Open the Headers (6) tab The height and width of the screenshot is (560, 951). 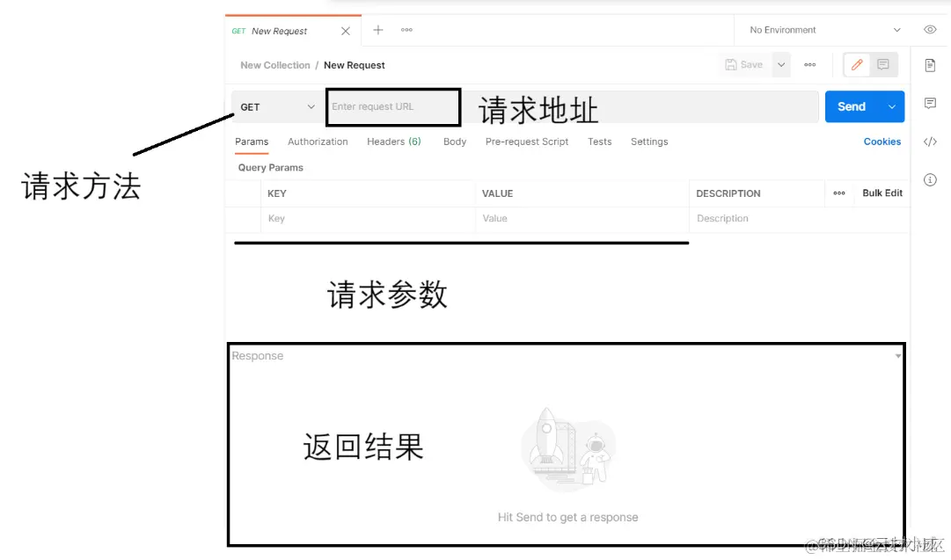tap(393, 142)
